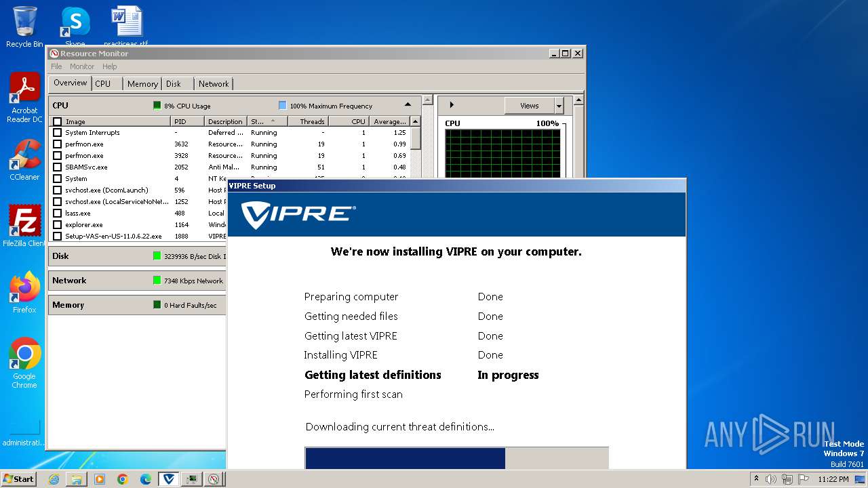Click Views button in graph pane
The height and width of the screenshot is (488, 868).
click(x=530, y=106)
